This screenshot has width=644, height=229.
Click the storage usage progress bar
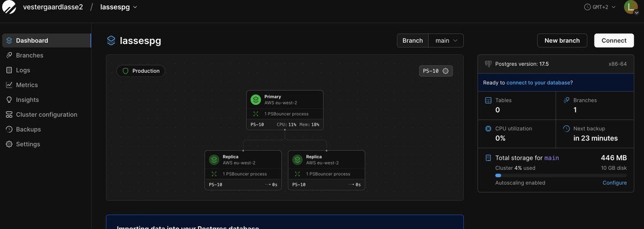pos(561,175)
